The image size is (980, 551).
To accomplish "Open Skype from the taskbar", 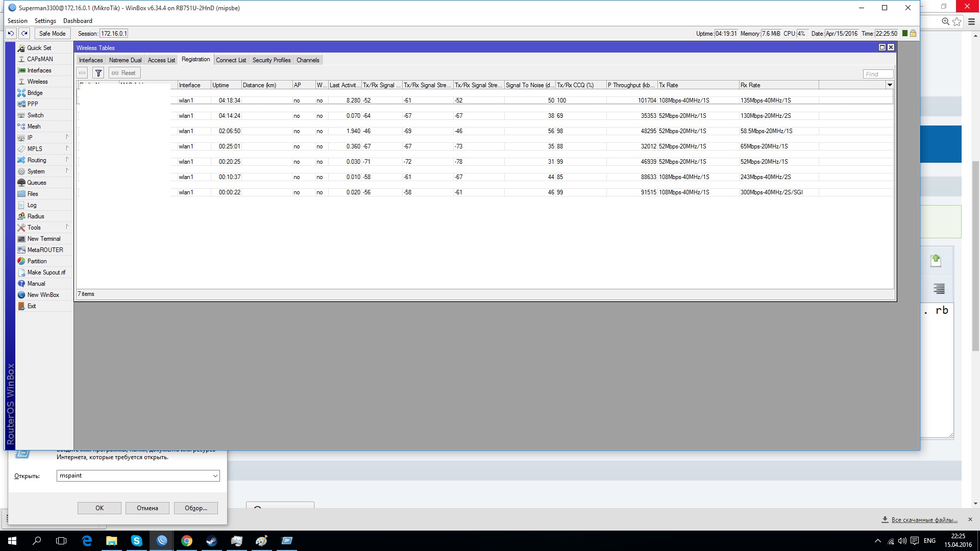I will pyautogui.click(x=137, y=541).
